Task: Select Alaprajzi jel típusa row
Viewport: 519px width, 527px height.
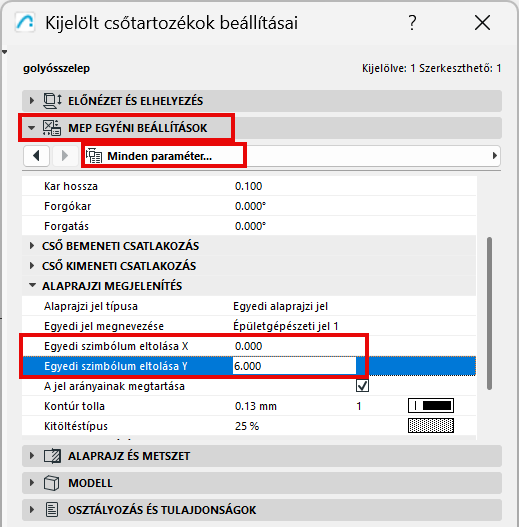Action: 249,306
